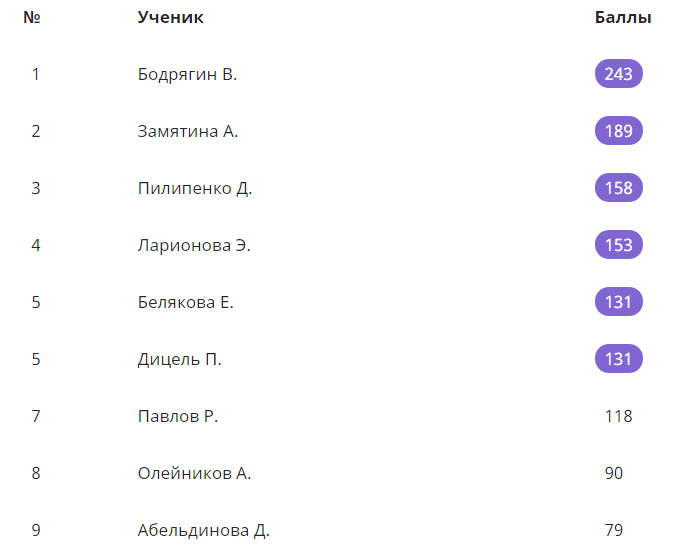Select Дицель П. row name
The height and width of the screenshot is (557, 682).
[180, 359]
